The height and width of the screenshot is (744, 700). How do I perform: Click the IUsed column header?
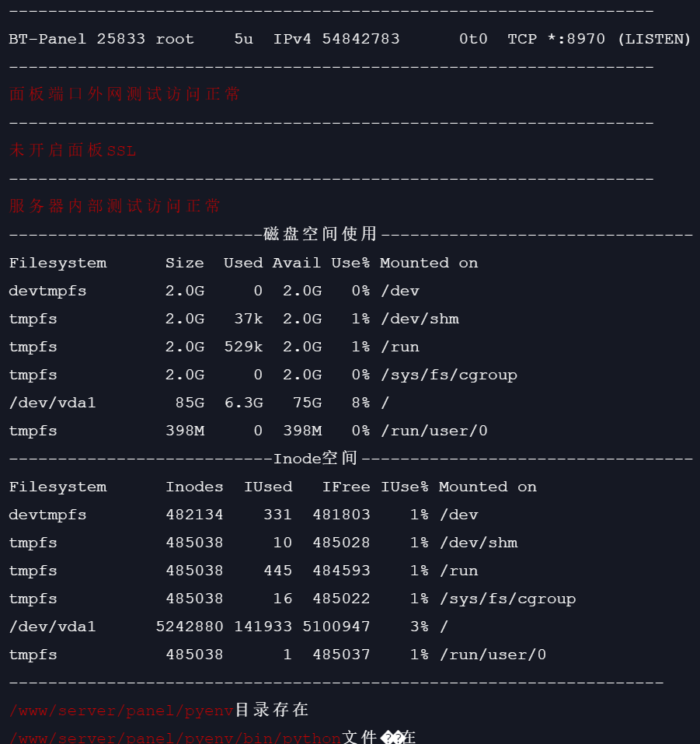point(268,487)
